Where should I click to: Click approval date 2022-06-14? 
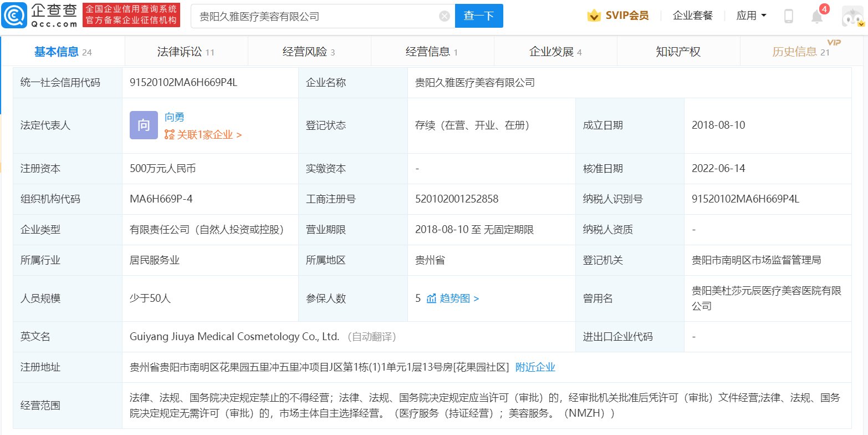(718, 169)
